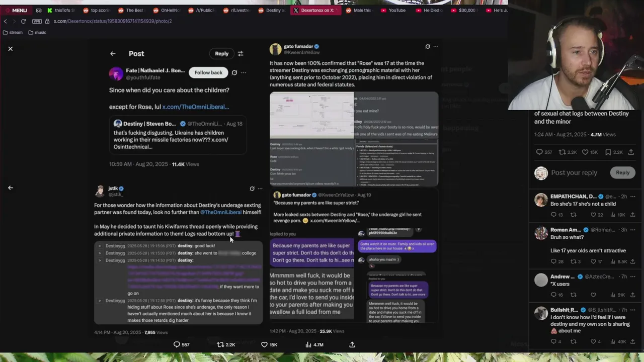Screen dimensions: 644x362
Task: Open more options on jstlk's post
Action: [x=260, y=189]
